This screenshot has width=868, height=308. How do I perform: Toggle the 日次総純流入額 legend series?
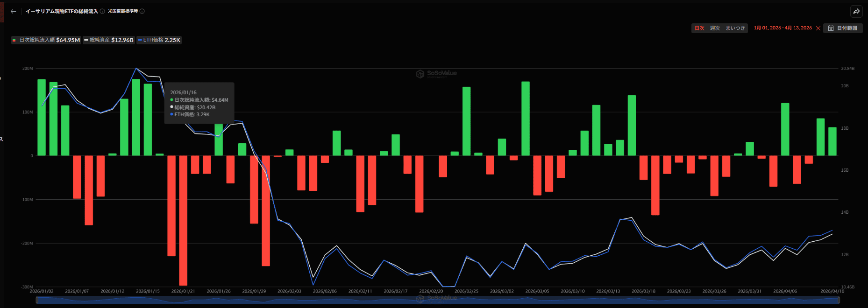point(46,40)
